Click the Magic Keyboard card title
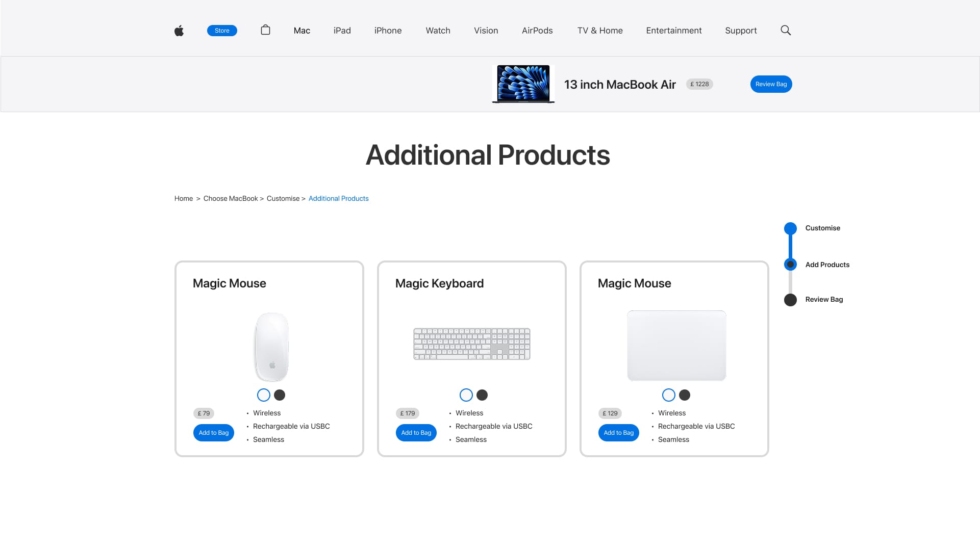980x551 pixels. coord(440,283)
